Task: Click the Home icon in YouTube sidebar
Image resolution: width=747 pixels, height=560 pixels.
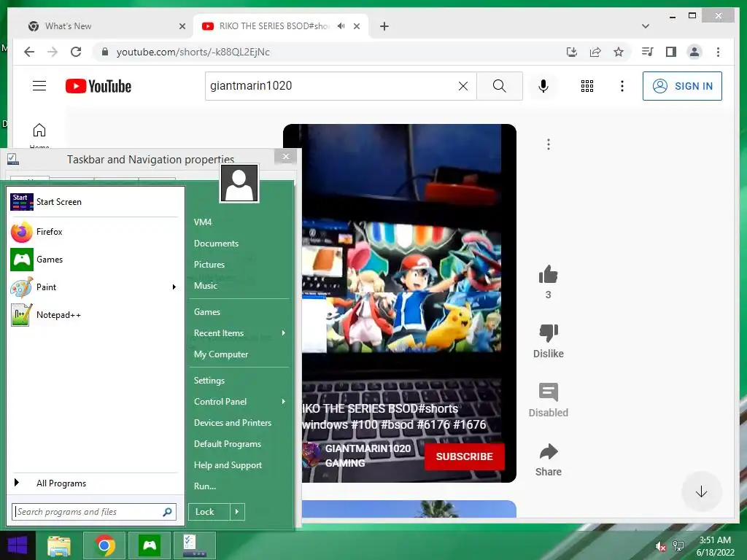Action: click(39, 131)
